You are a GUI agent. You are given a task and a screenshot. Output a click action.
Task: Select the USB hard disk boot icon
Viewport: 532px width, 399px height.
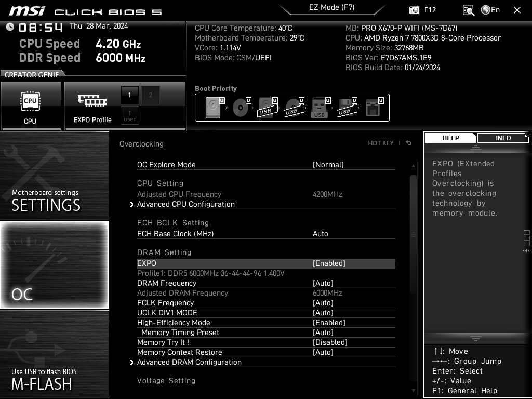(x=268, y=108)
